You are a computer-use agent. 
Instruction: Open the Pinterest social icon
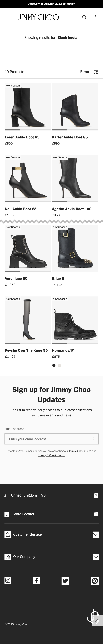click(95, 580)
